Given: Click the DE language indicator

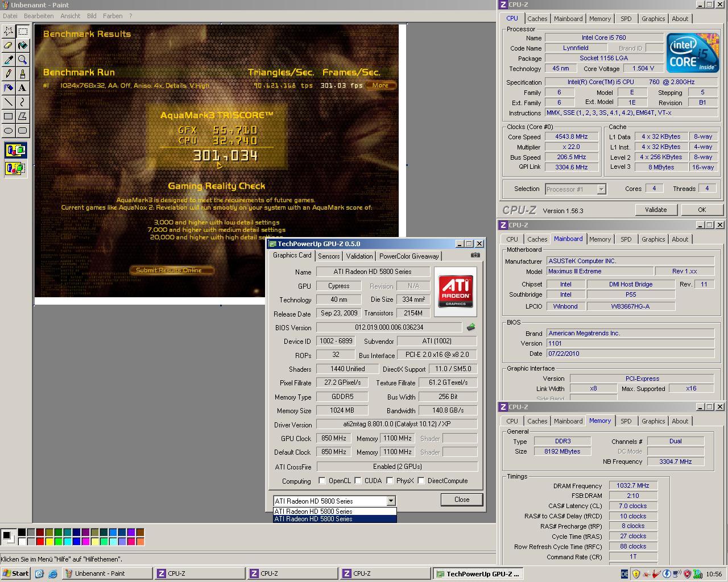Looking at the screenshot, I should pyautogui.click(x=624, y=574).
